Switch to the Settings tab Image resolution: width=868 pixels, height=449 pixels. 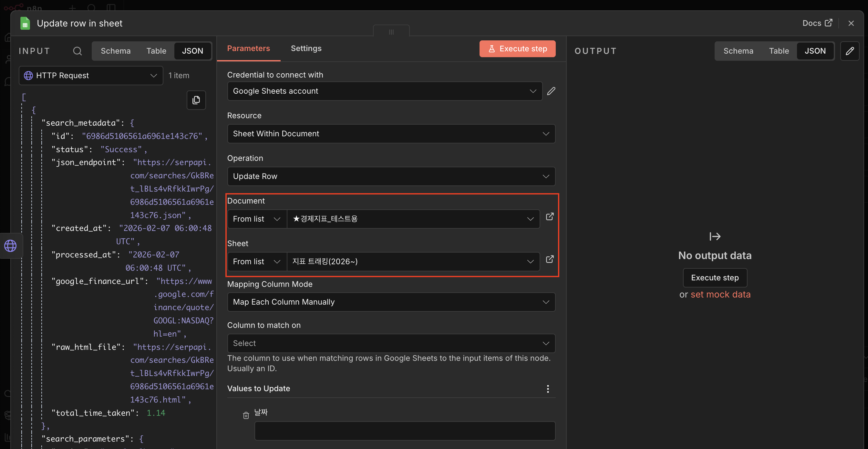(306, 48)
